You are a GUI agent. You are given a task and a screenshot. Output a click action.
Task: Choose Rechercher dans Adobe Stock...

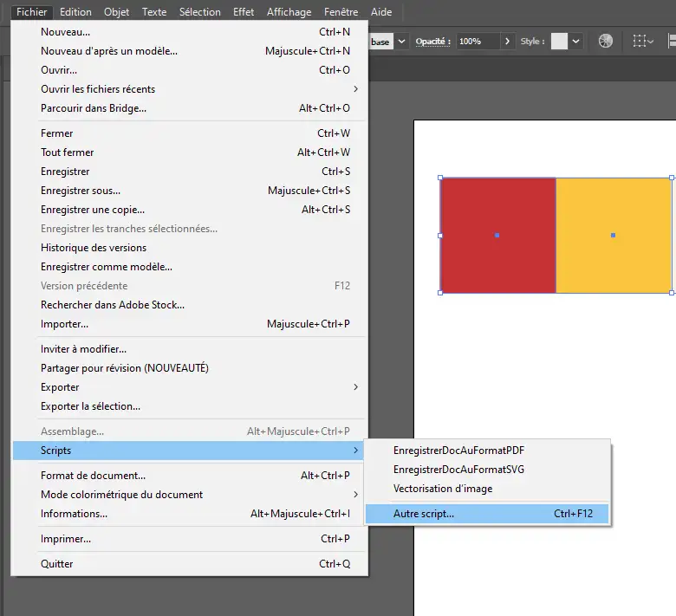113,305
